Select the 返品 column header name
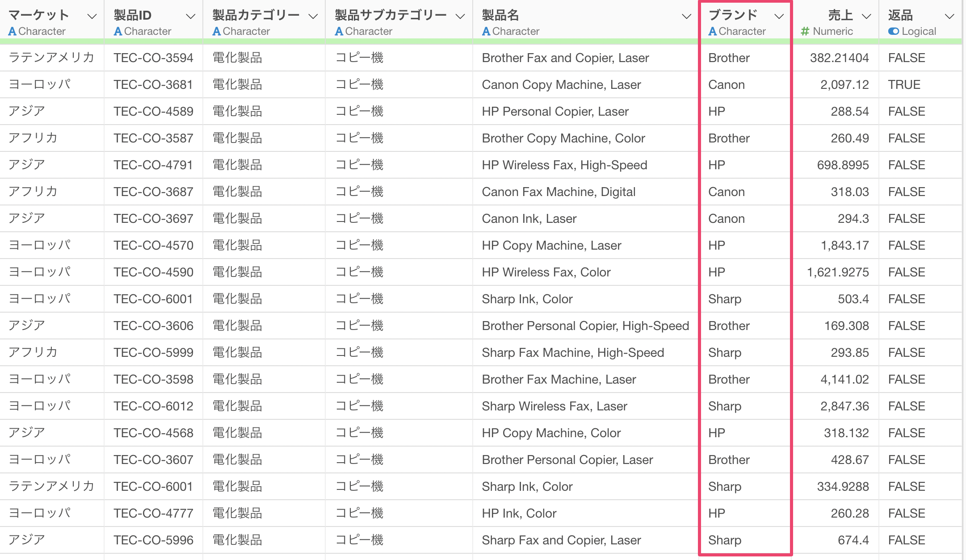966x560 pixels. click(x=900, y=15)
